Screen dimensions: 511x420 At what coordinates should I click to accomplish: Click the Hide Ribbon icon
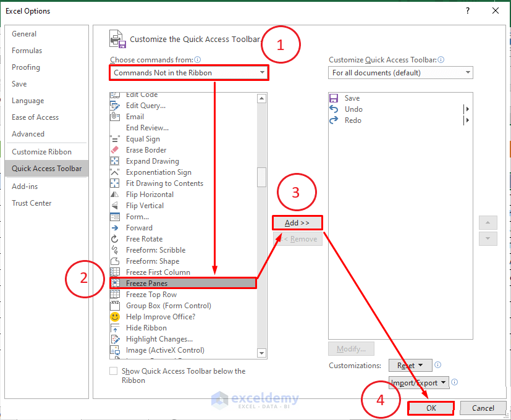pos(115,328)
